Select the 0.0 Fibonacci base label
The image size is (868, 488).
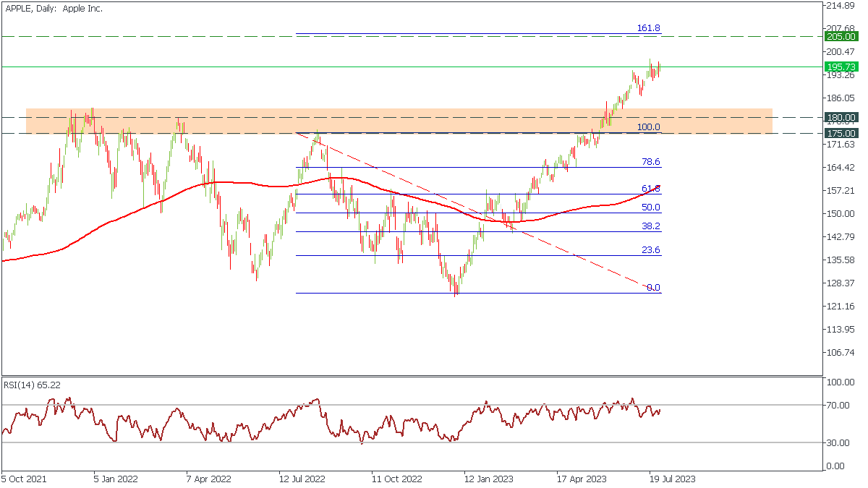point(653,288)
